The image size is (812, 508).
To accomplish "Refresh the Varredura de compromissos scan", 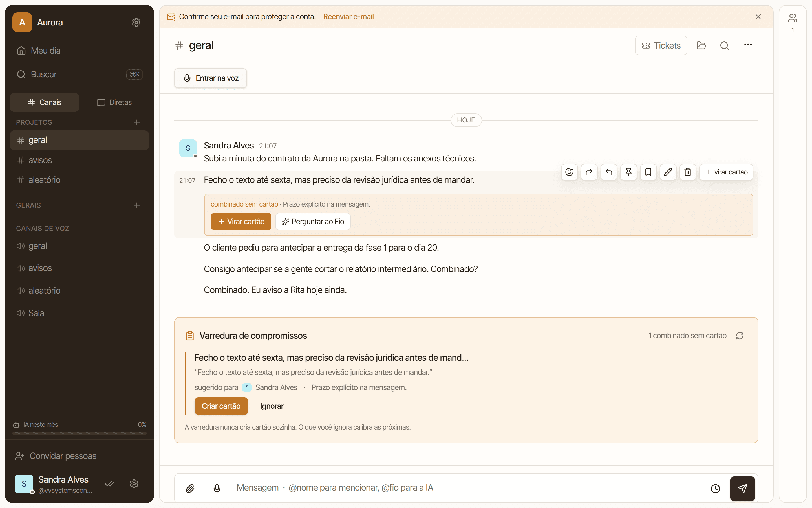I will click(x=740, y=336).
